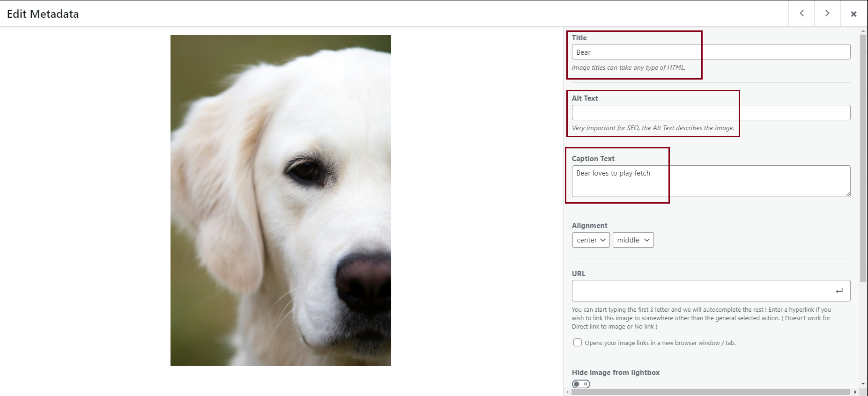
Task: Enable opening image links in new tab
Action: [578, 343]
